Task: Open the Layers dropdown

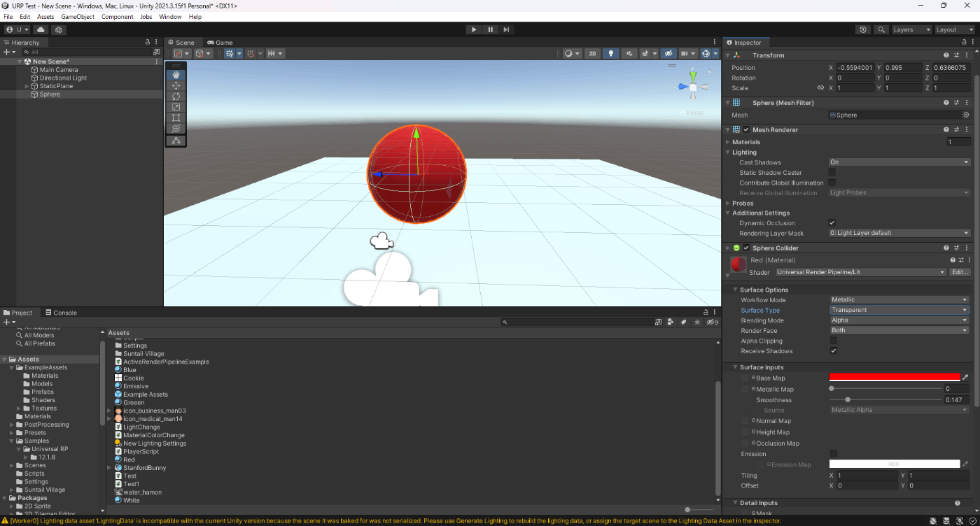Action: point(911,30)
